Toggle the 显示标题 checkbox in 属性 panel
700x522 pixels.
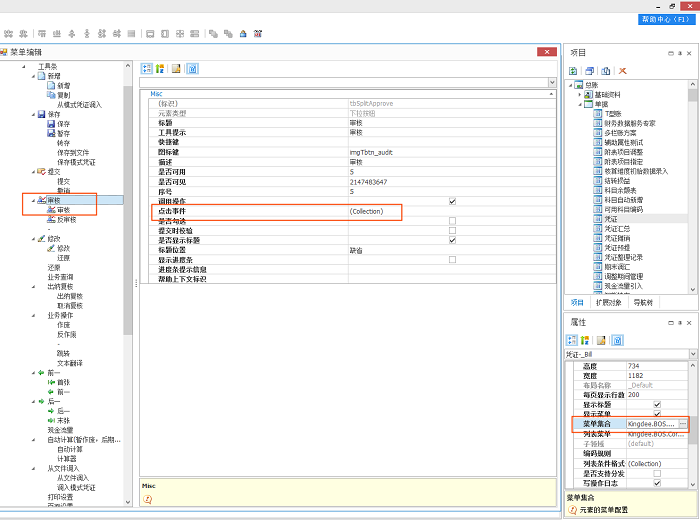tap(656, 405)
